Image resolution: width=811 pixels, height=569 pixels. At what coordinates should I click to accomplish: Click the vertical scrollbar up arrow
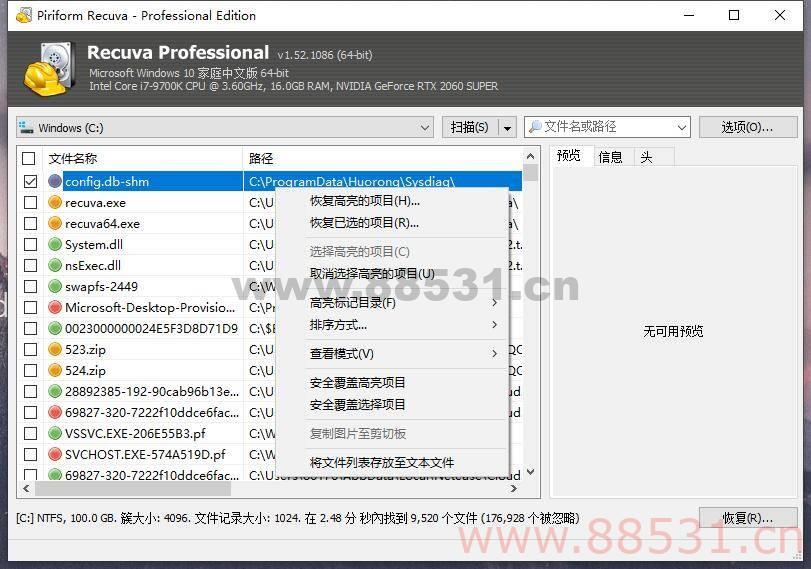pos(530,156)
